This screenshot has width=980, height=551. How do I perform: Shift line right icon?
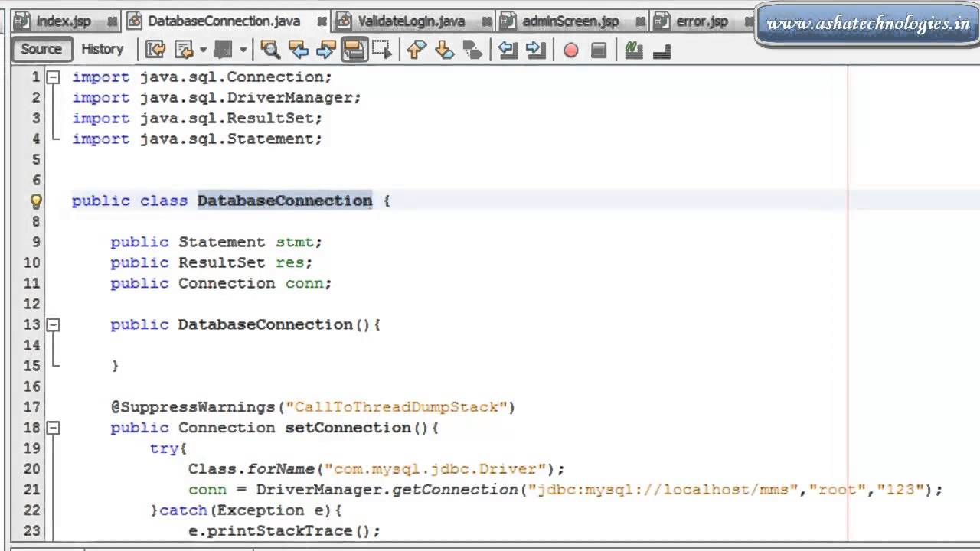(536, 51)
